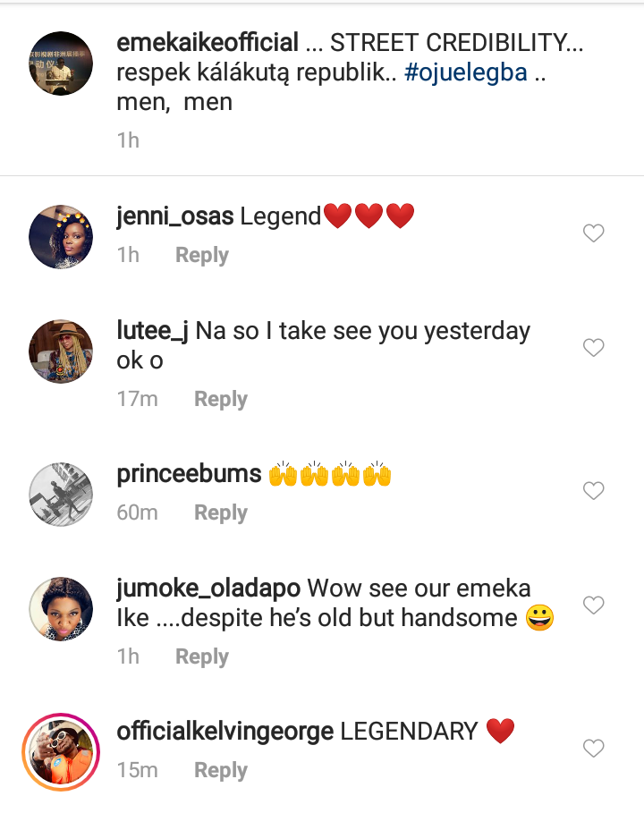
Task: View officialkelvingeorge's story avatar
Action: 61,751
